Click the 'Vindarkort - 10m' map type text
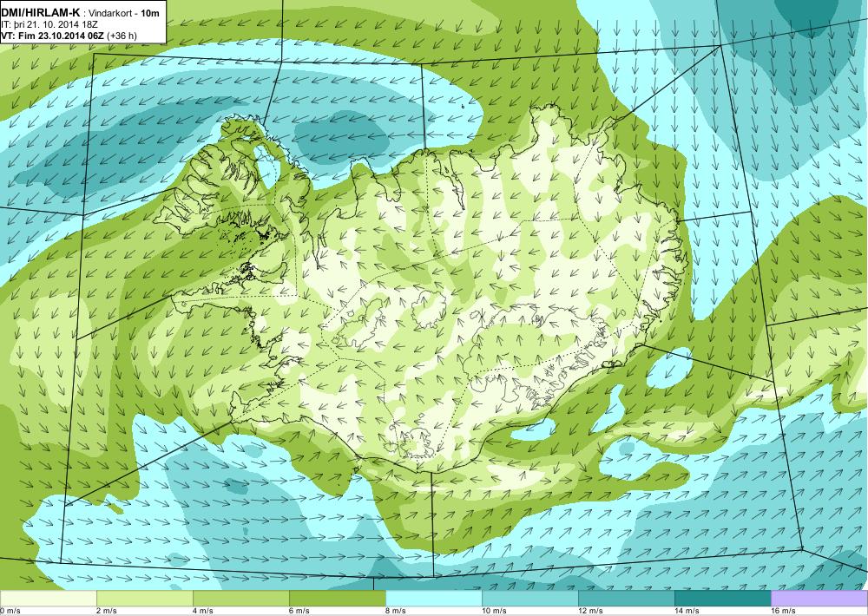868x616 pixels. click(x=123, y=13)
